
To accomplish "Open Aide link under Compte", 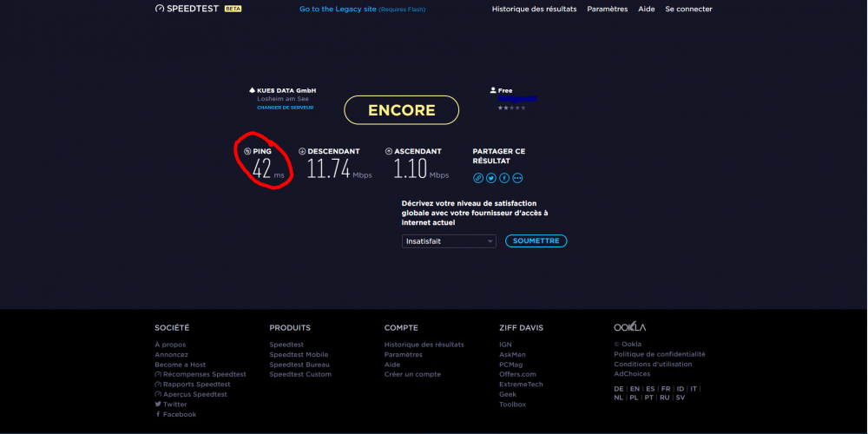I will point(392,365).
